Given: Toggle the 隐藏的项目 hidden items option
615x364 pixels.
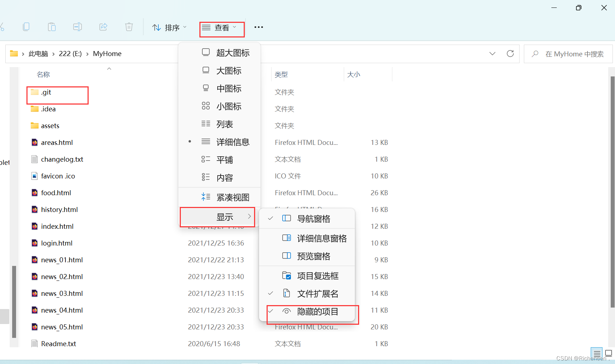Looking at the screenshot, I should click(307, 312).
